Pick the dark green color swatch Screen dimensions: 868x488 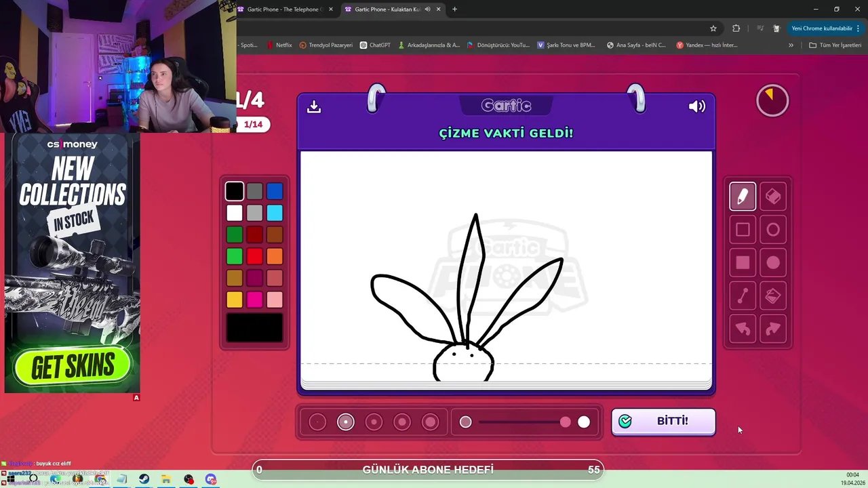click(x=235, y=235)
